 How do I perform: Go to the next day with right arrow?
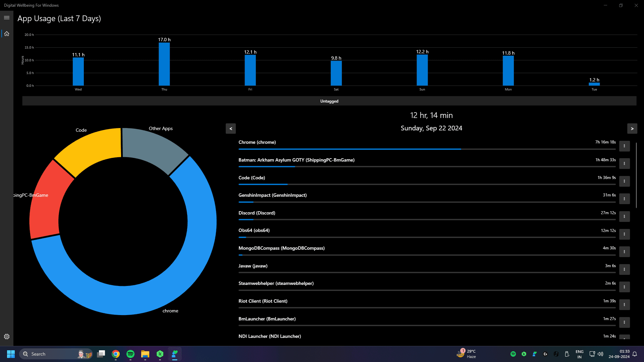click(632, 128)
